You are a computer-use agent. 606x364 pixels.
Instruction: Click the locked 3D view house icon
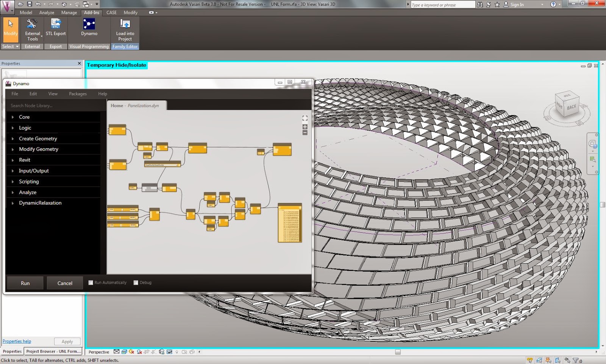tap(162, 352)
